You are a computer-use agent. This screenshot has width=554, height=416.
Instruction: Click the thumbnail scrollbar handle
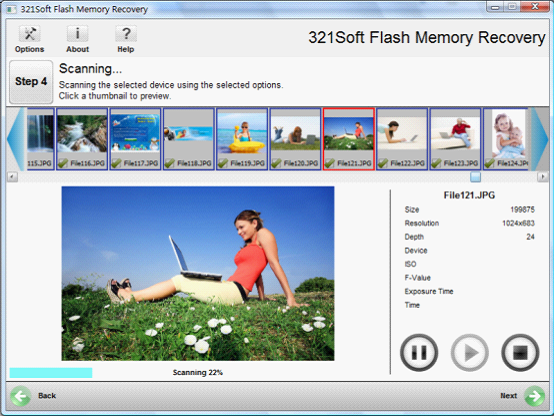pyautogui.click(x=476, y=176)
